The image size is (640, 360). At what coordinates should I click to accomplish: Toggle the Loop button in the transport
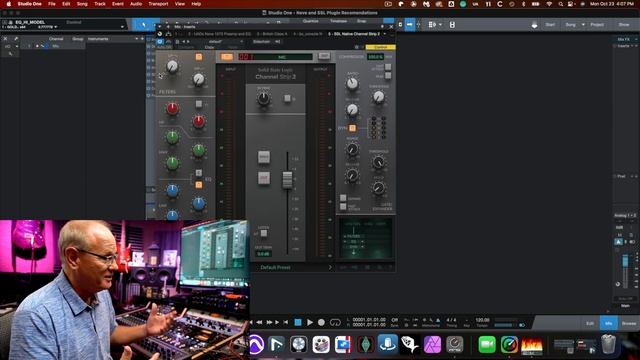pyautogui.click(x=335, y=322)
